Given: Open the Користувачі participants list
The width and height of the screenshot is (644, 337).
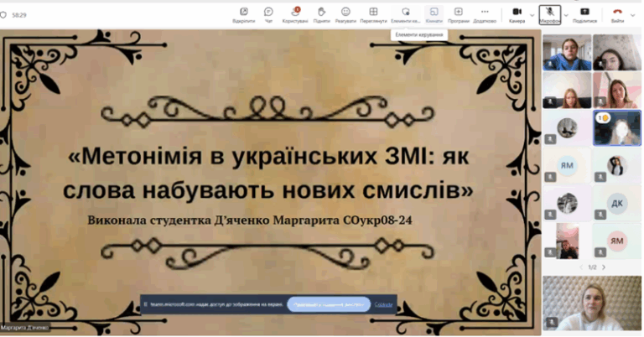Looking at the screenshot, I should pos(294,13).
